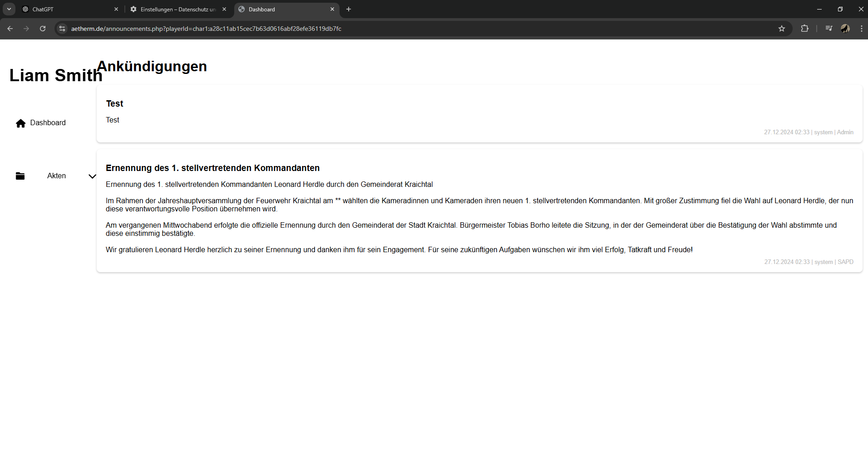
Task: Open the browser profile avatar
Action: (x=845, y=29)
